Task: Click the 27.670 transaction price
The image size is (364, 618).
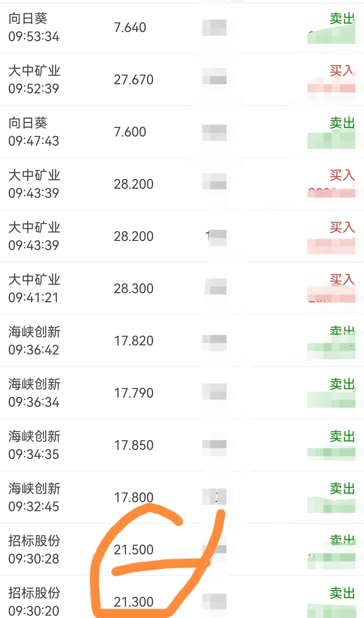Action: pyautogui.click(x=133, y=80)
